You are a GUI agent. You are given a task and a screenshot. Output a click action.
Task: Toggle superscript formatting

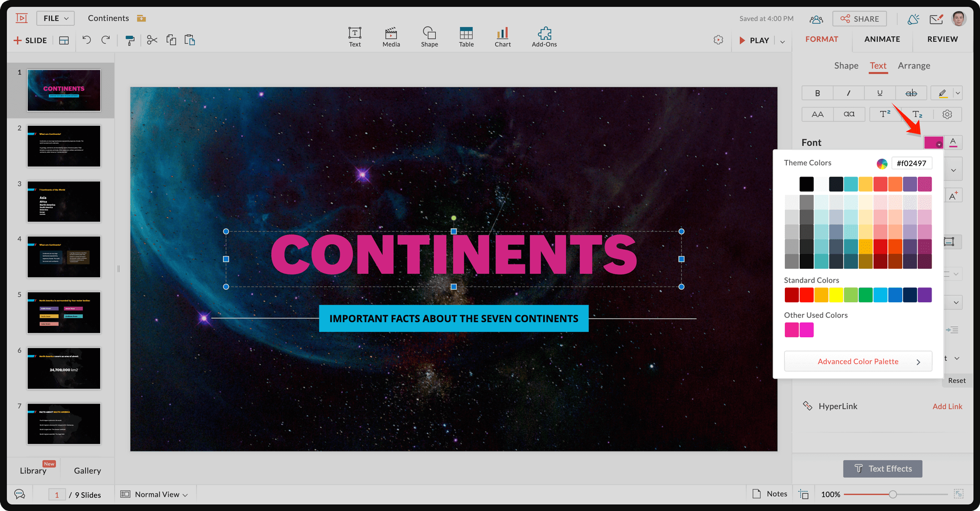pyautogui.click(x=885, y=114)
